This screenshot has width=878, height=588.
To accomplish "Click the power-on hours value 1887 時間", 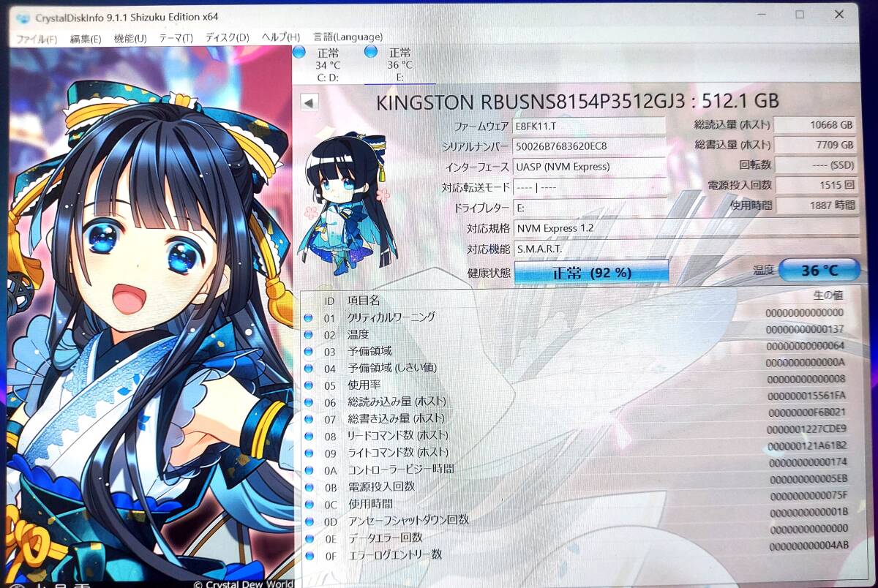I will point(816,206).
